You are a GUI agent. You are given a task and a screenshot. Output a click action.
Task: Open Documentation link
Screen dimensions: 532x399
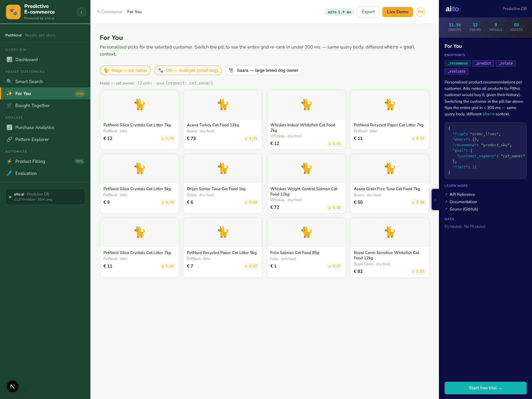point(463,202)
